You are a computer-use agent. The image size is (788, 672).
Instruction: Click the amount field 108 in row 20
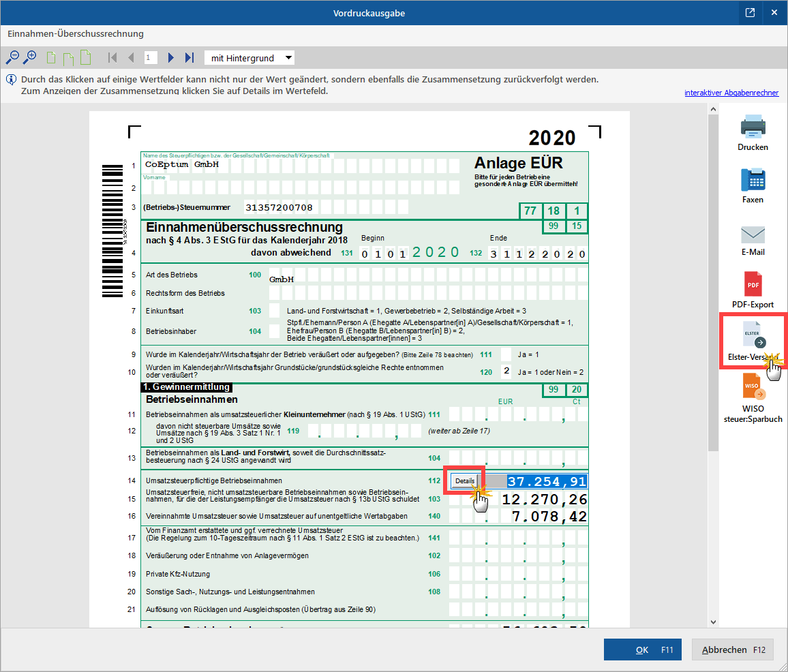click(x=517, y=592)
